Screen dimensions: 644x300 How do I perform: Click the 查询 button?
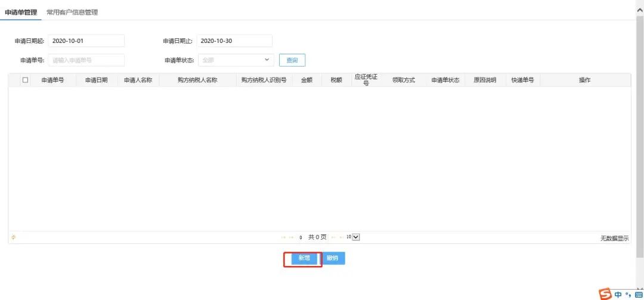click(x=292, y=60)
